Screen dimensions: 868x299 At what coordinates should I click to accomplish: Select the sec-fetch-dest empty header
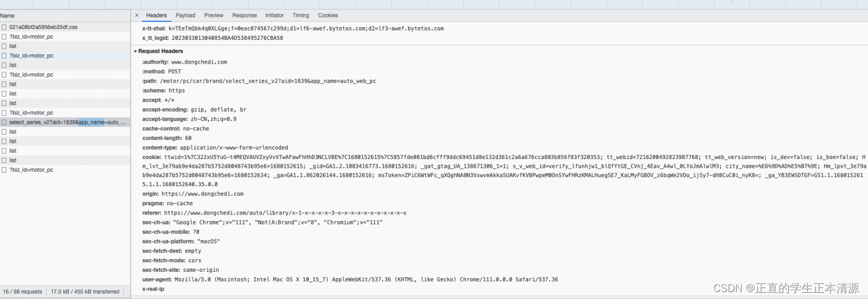[172, 251]
